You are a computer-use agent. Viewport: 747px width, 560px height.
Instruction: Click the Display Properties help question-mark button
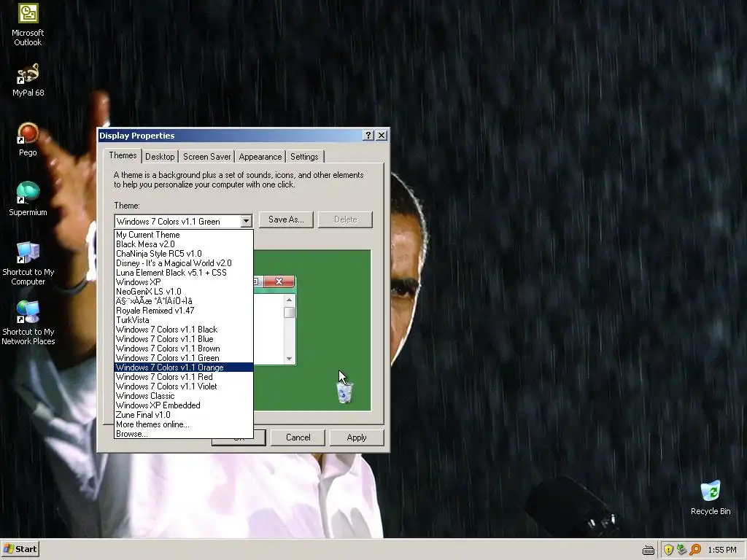[368, 135]
